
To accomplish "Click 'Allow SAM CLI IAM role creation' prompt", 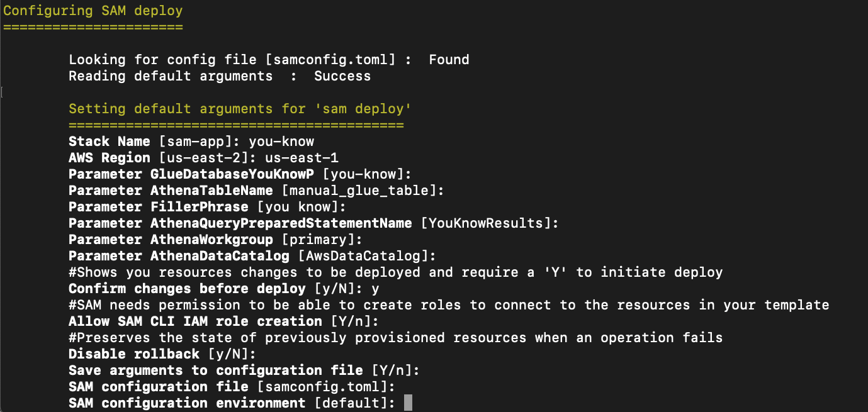I will 195,321.
